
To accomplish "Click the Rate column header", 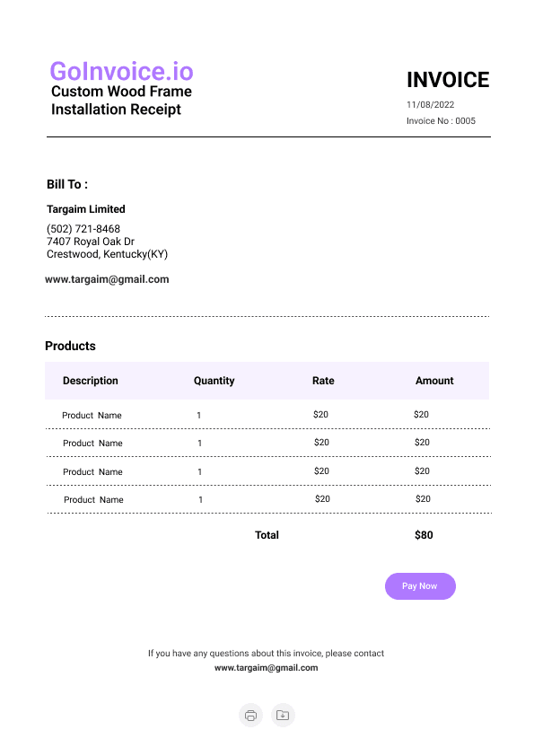I will 323,381.
